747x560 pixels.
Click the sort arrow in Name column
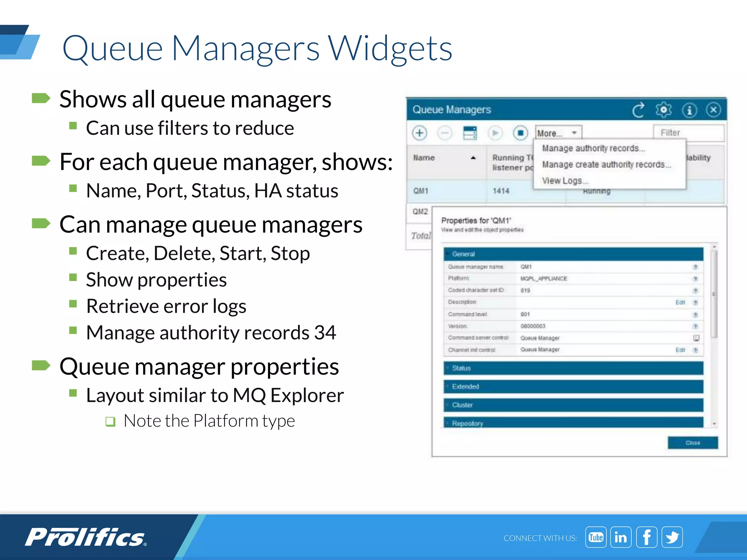click(x=473, y=157)
